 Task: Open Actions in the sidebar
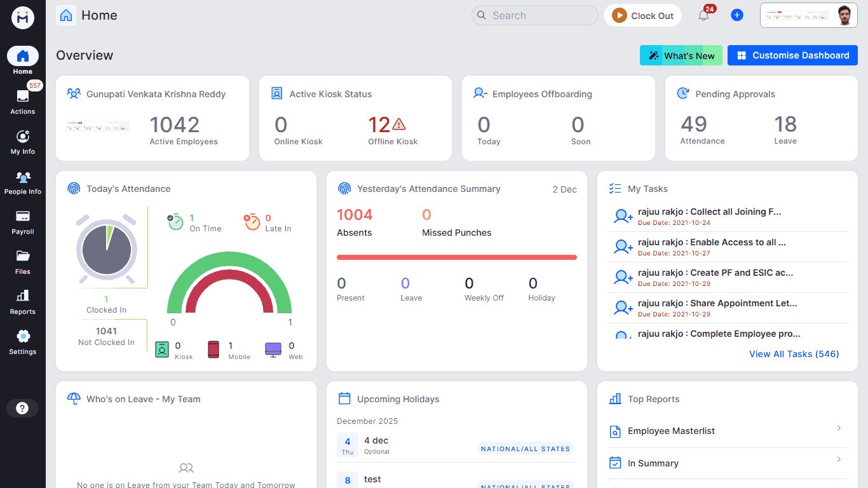coord(23,101)
